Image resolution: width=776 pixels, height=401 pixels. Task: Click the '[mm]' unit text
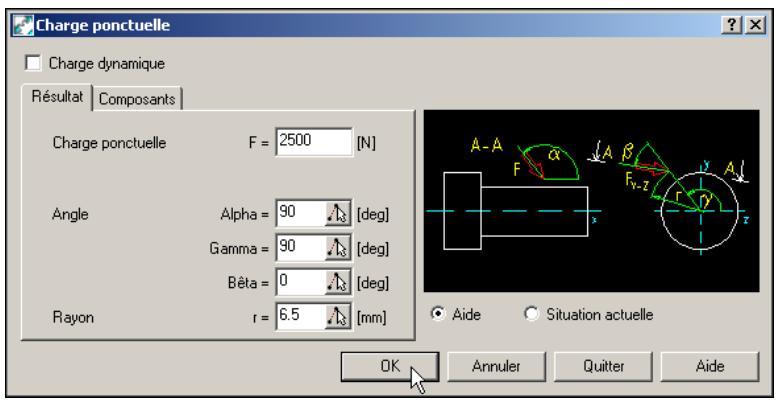pos(371,317)
